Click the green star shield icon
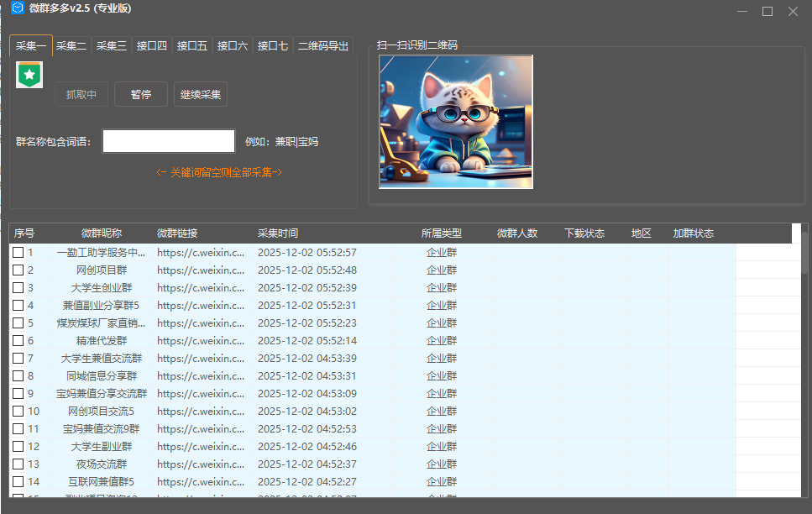The width and height of the screenshot is (812, 514). [29, 75]
